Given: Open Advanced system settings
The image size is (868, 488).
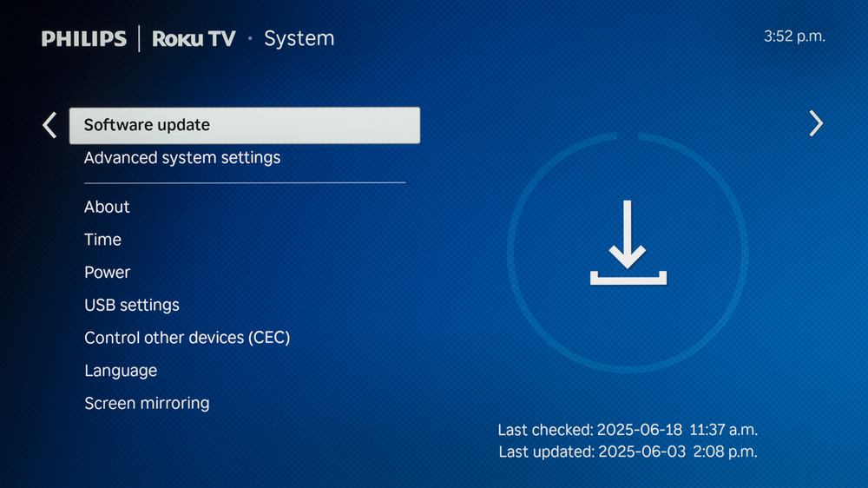Looking at the screenshot, I should [x=182, y=158].
